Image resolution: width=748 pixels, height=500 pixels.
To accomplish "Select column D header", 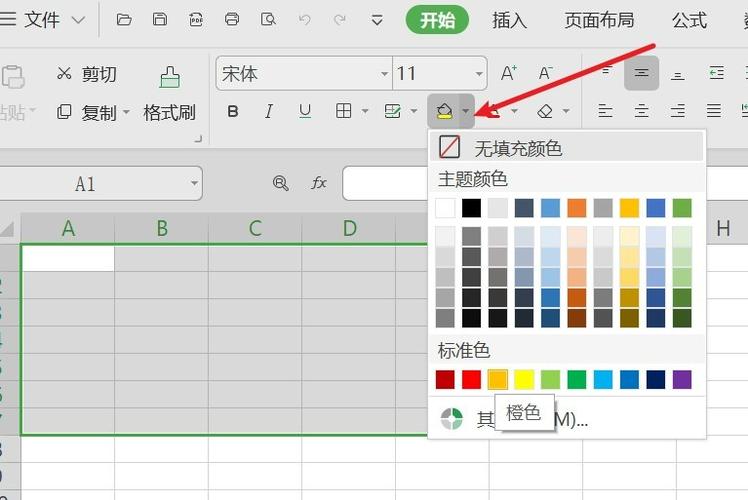I will (349, 228).
